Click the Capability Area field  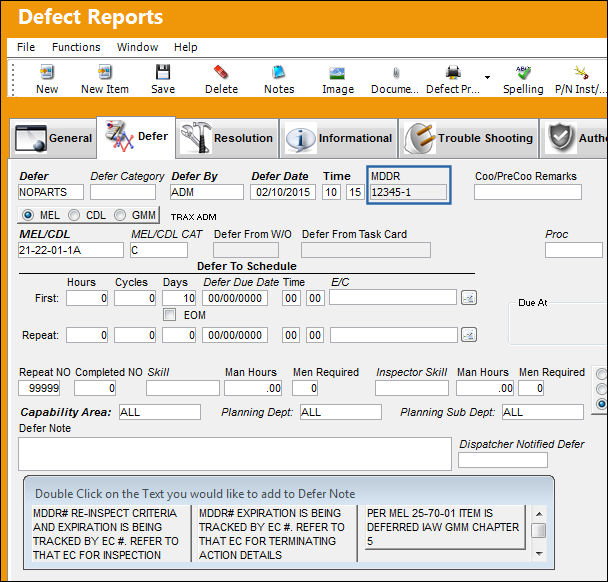pos(160,412)
